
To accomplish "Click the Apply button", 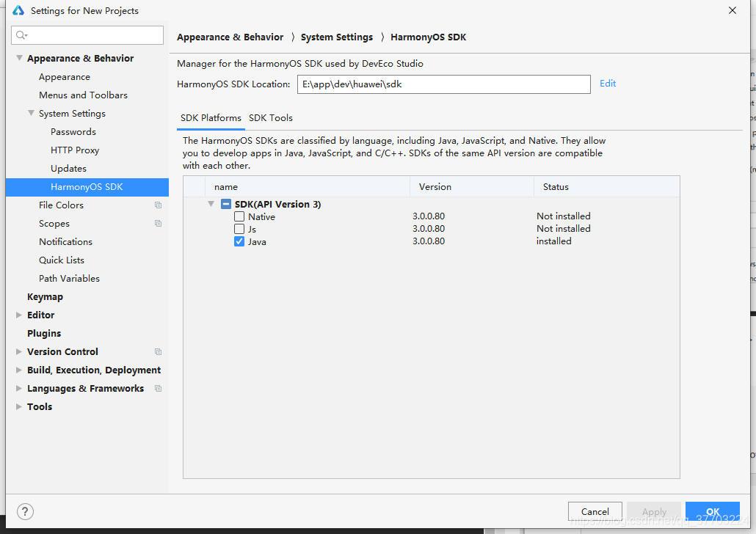I will point(654,511).
